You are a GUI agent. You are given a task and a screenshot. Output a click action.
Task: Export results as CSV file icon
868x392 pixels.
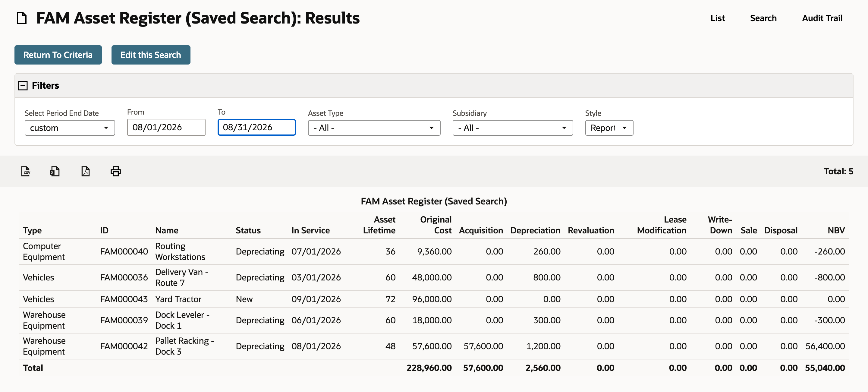(26, 171)
